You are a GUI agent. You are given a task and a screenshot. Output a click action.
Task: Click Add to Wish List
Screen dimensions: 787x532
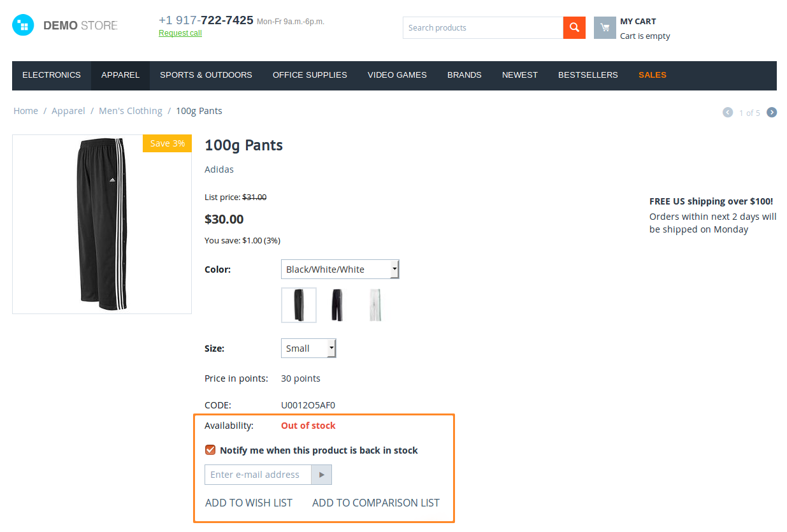[249, 503]
